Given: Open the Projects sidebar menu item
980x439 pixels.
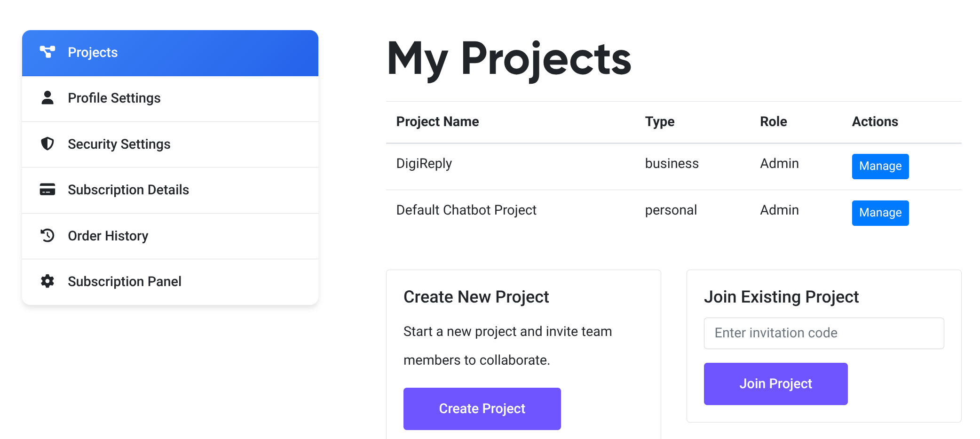Looking at the screenshot, I should 170,53.
